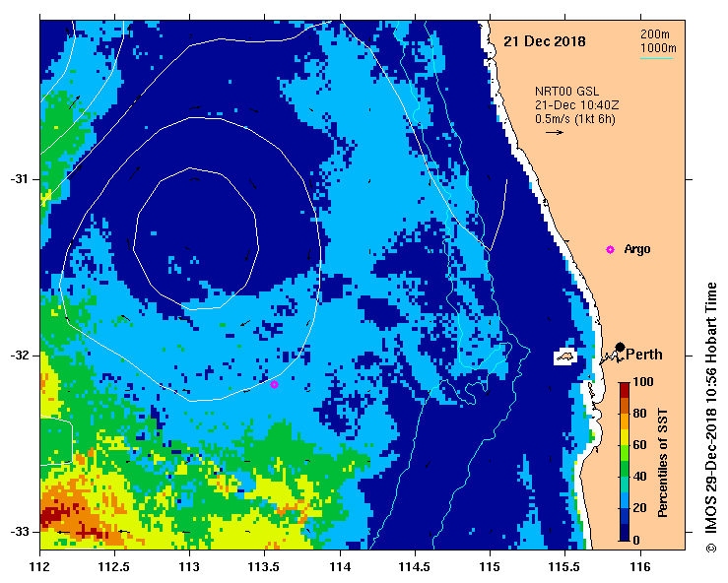Click the longitude label '114.5'
The width and height of the screenshot is (728, 583).
[415, 567]
